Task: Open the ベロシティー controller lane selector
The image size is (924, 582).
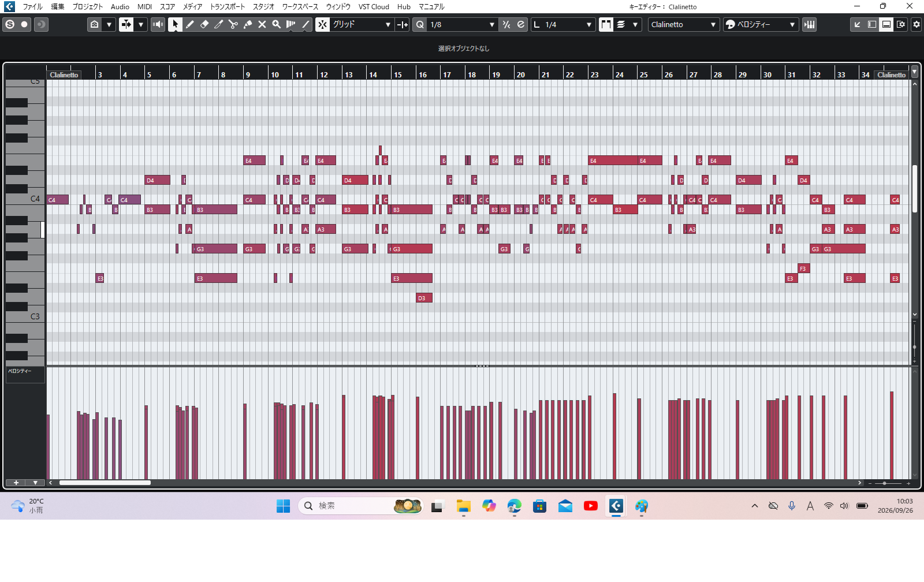Action: point(25,374)
